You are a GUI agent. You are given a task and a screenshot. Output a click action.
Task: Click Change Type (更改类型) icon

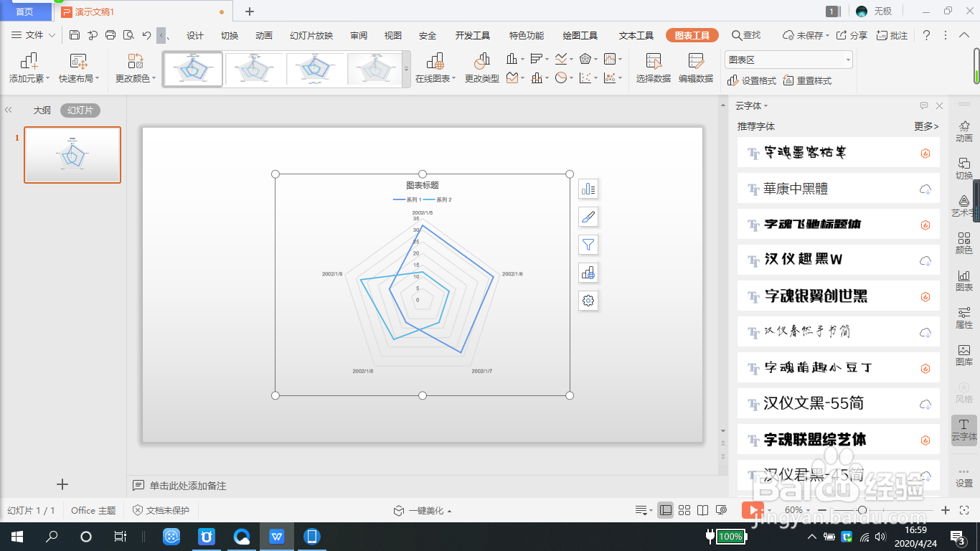(482, 69)
